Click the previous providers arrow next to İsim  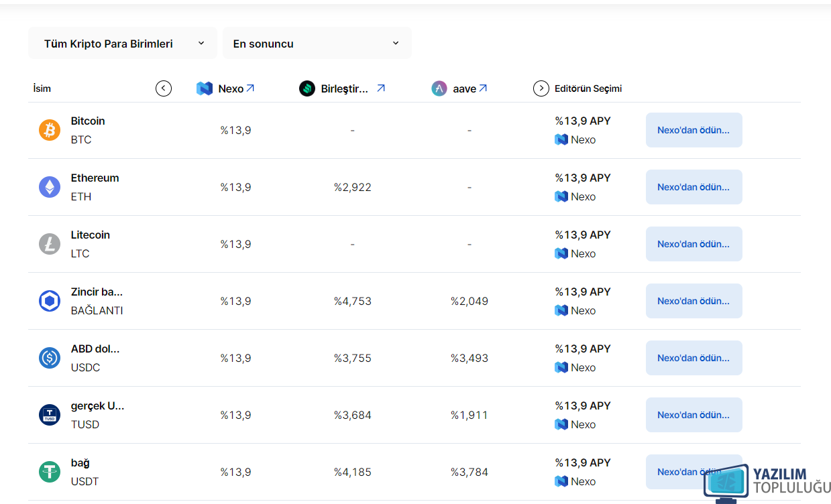pos(164,88)
